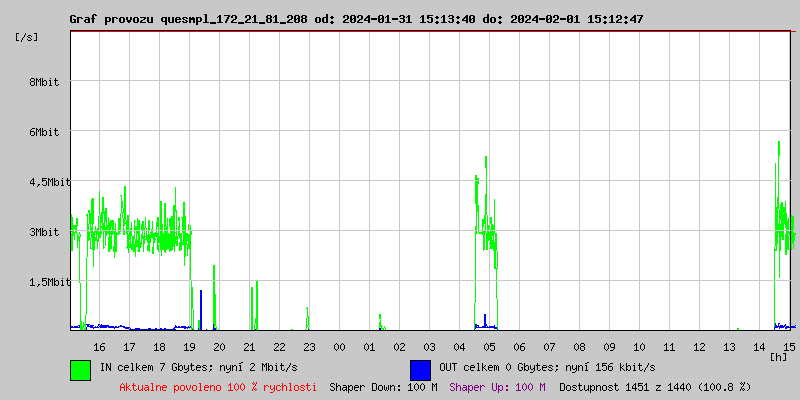Click the green IN legend swatch

[80, 369]
